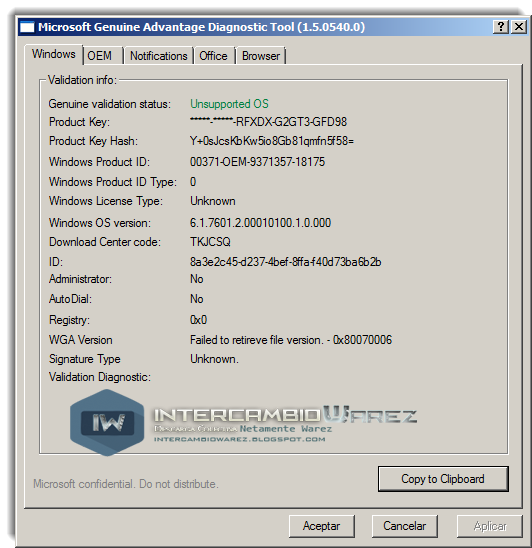Close the Diagnostic Tool dialog

click(x=519, y=27)
